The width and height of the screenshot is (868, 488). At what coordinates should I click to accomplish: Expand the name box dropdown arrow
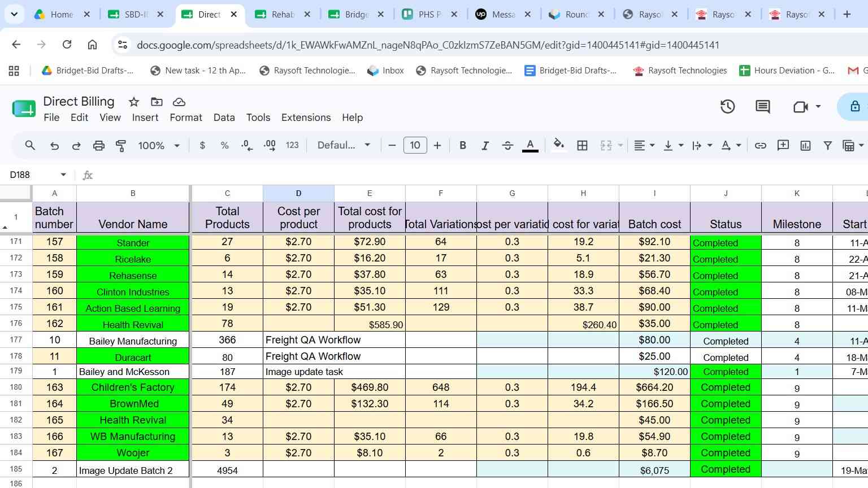pyautogui.click(x=63, y=175)
